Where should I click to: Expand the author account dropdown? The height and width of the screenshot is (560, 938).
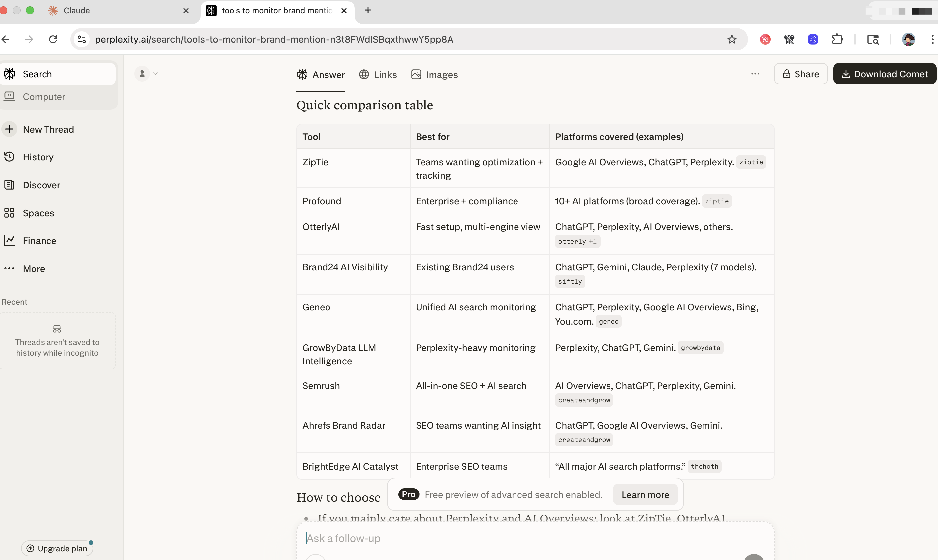click(x=147, y=74)
